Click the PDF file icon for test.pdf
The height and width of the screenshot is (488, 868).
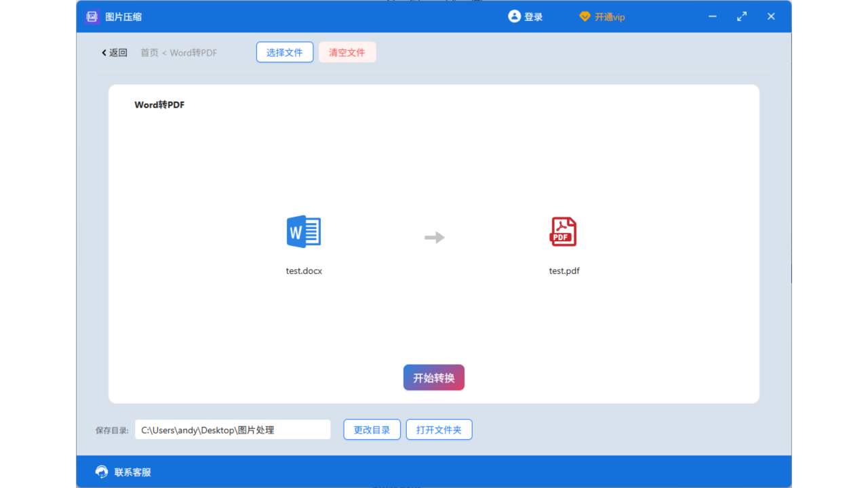[x=564, y=231]
